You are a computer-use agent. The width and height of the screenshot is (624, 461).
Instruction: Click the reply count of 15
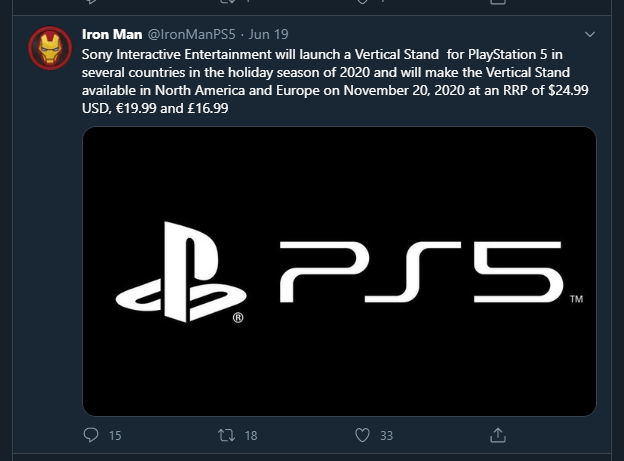pyautogui.click(x=114, y=436)
